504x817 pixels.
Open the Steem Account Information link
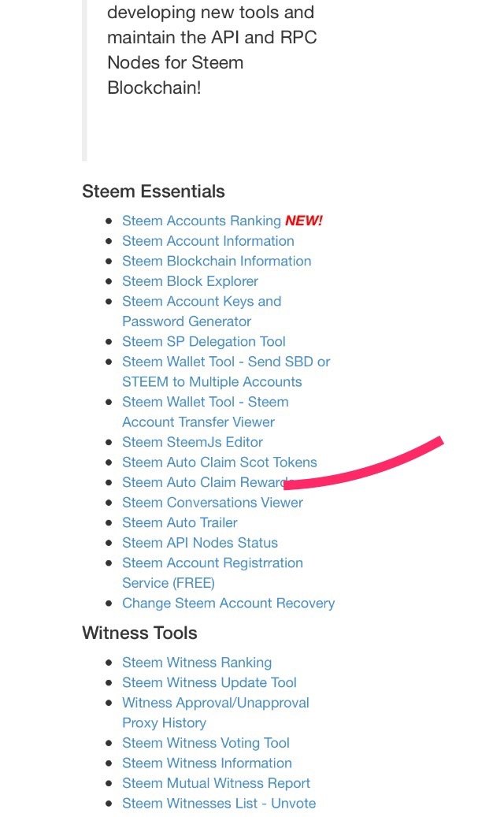pyautogui.click(x=208, y=241)
